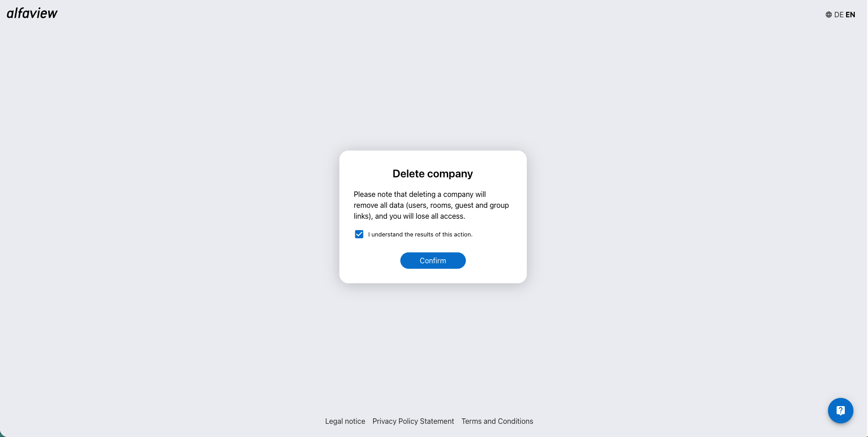Click the word 'Confirm' on blue button

[433, 261]
